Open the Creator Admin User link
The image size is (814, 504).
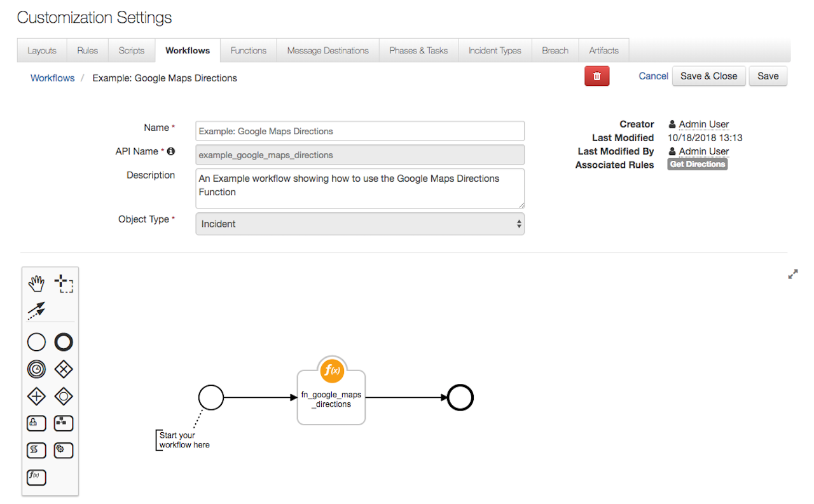pyautogui.click(x=704, y=125)
